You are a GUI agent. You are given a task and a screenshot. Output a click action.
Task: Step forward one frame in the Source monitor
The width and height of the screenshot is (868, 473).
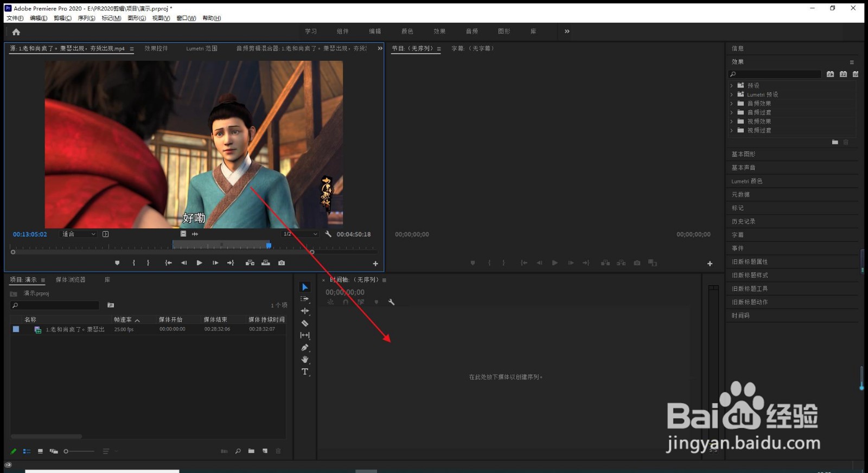click(215, 263)
